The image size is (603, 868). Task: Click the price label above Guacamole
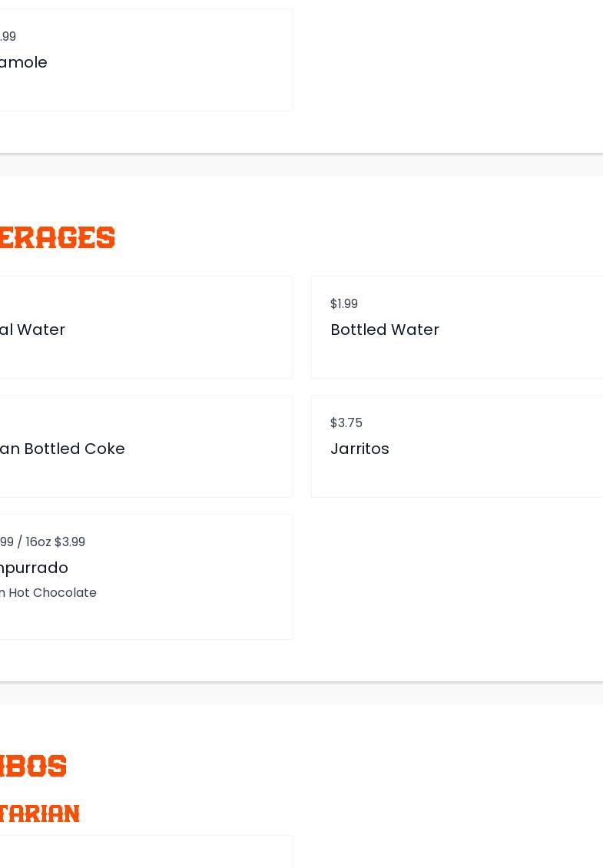[8, 37]
